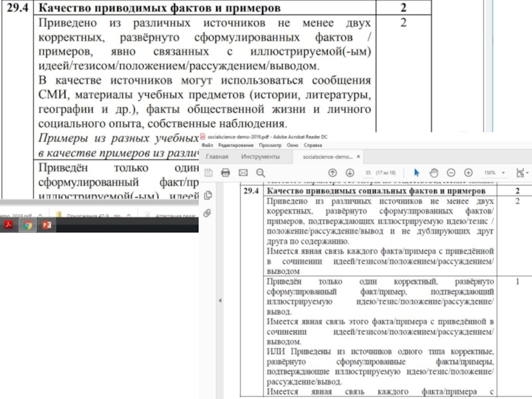Click the Save file icon in Acrobat toolbar
The height and width of the screenshot is (399, 532).
point(209,172)
